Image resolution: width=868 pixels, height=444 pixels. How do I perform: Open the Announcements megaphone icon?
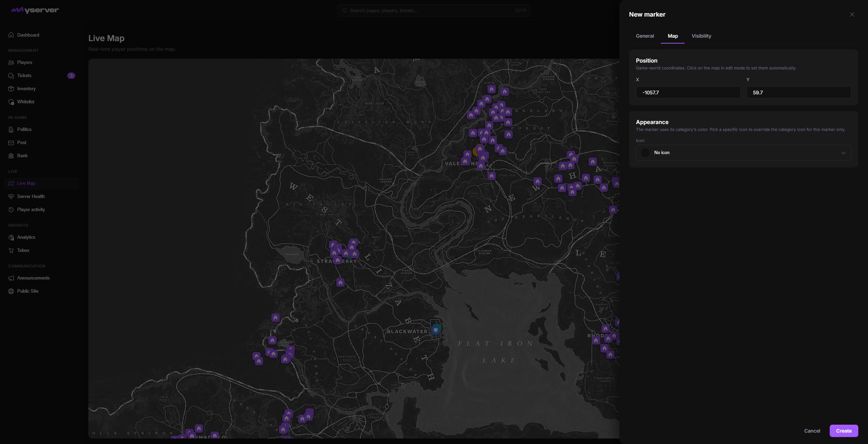coord(11,278)
